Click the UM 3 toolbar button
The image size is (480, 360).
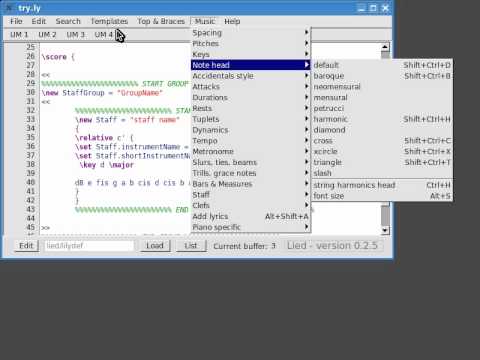coord(76,35)
